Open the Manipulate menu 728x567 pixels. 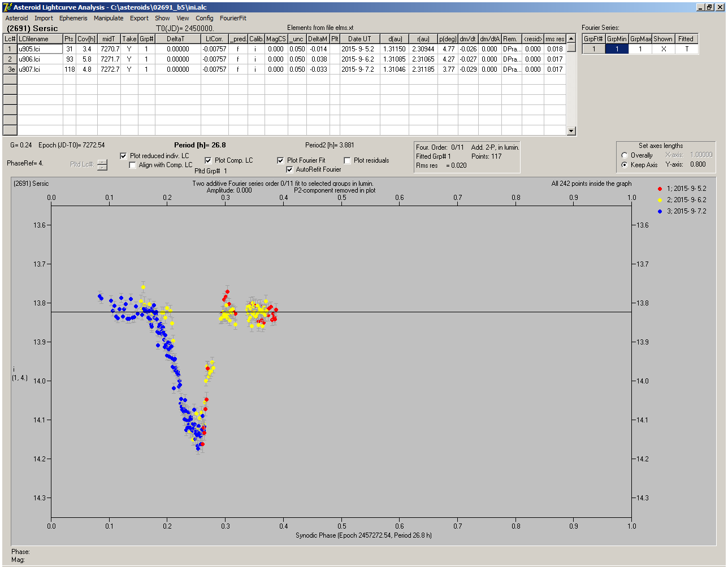coord(109,18)
